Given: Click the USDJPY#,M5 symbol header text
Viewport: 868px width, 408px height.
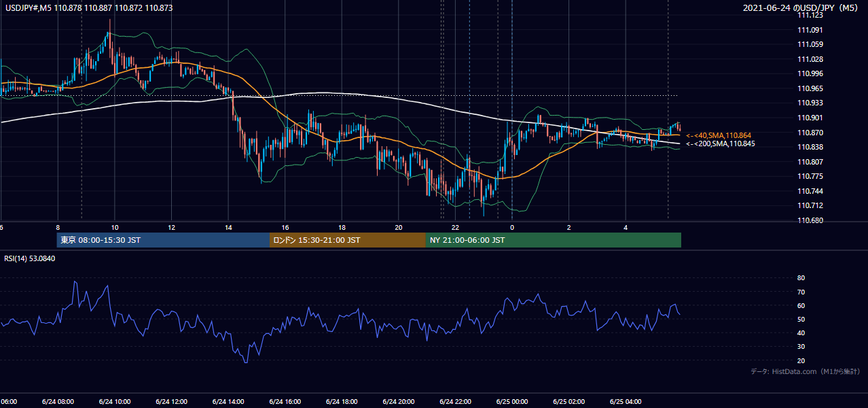Looking at the screenshot, I should [88, 7].
